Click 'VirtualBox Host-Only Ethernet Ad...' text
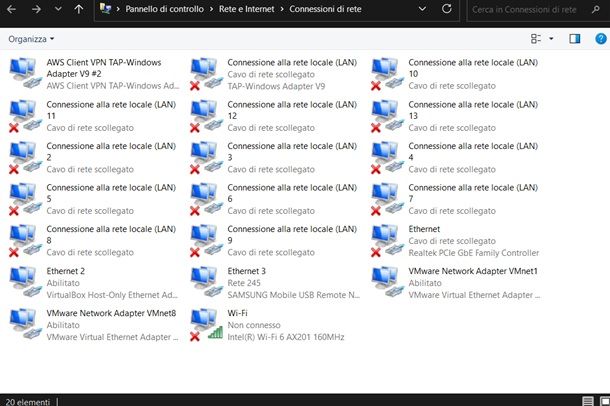 pos(112,295)
